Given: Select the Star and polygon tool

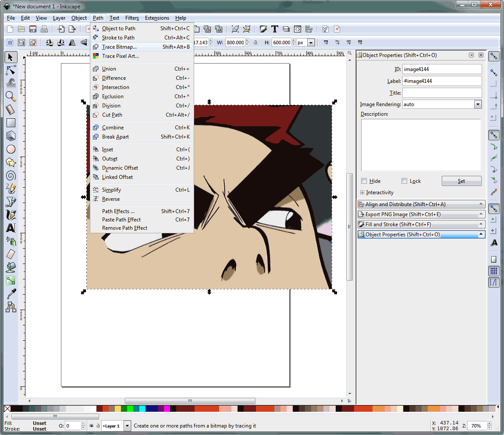Looking at the screenshot, I should pos(11,162).
